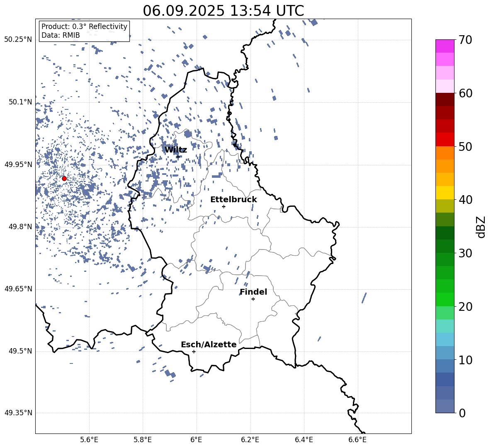Click the colorbar tick value 60

pos(465,93)
